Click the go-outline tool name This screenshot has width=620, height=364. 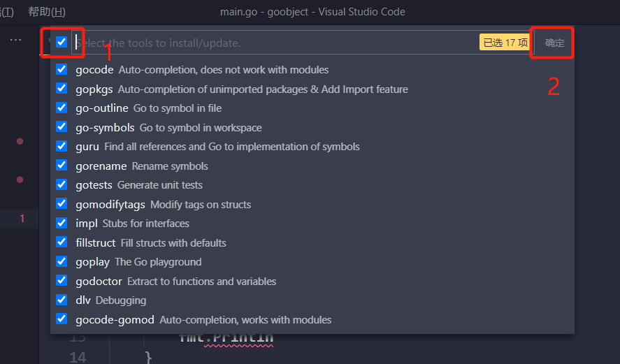click(102, 108)
